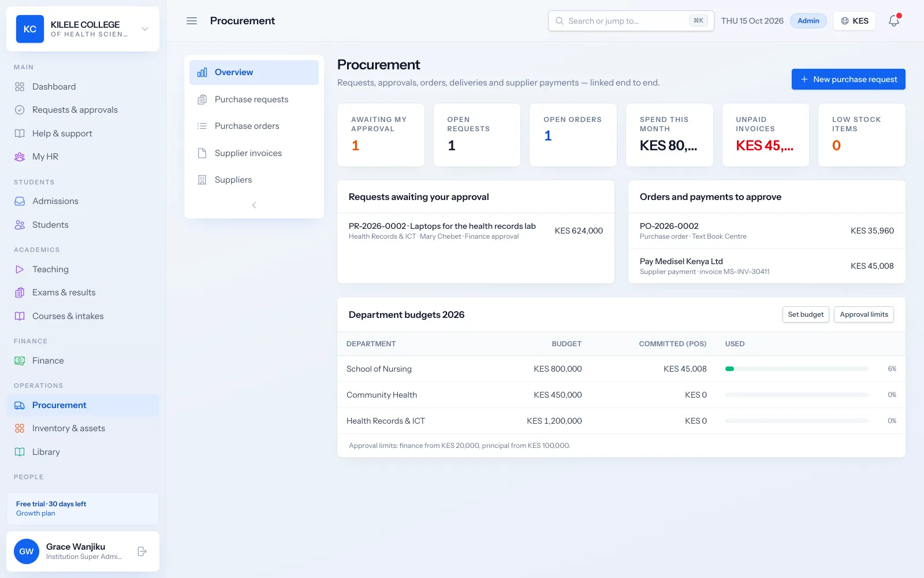This screenshot has height=578, width=924.
Task: Click School of Nursing usage progress bar
Action: click(797, 369)
